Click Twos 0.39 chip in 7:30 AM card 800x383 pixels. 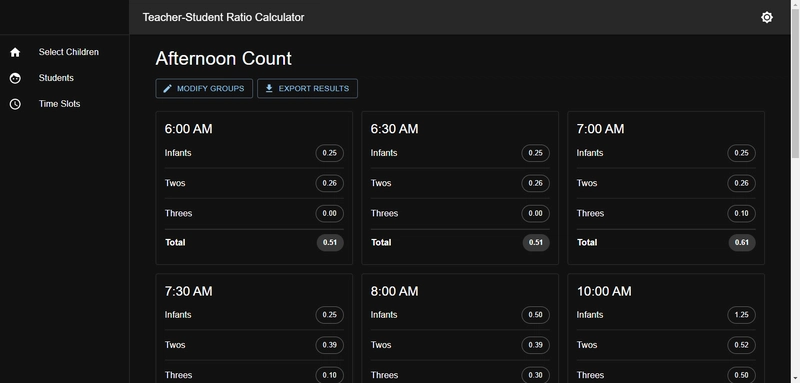pos(330,345)
